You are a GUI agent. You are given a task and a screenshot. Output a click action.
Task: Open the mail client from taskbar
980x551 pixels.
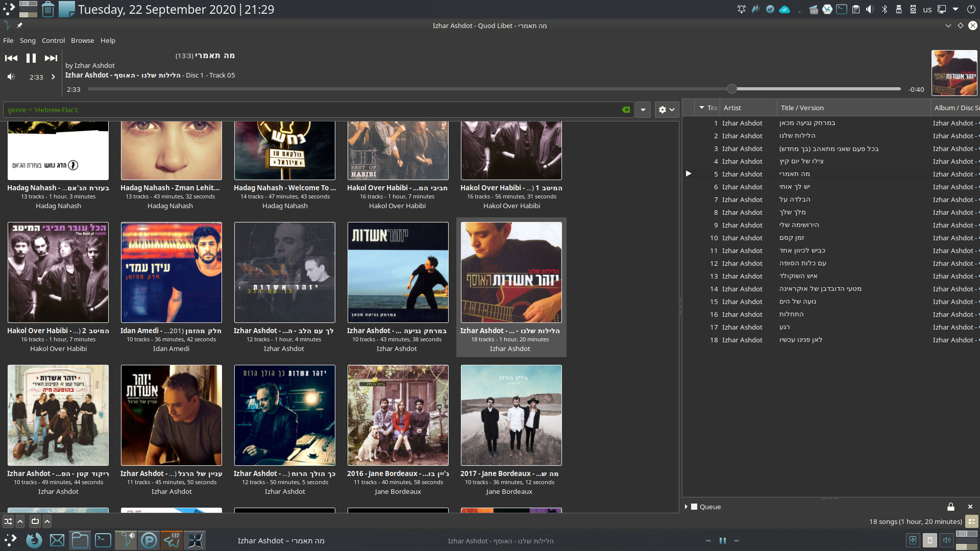click(57, 540)
